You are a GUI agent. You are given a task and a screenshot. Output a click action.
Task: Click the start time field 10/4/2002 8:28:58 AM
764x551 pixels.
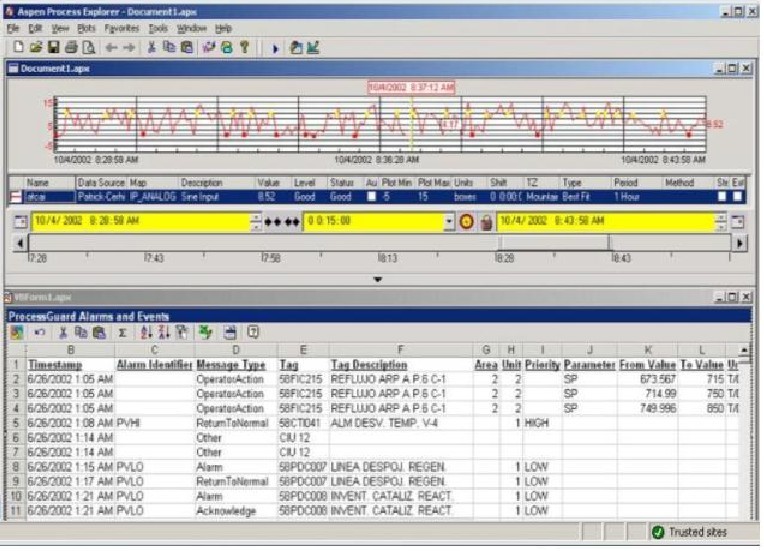tap(141, 222)
